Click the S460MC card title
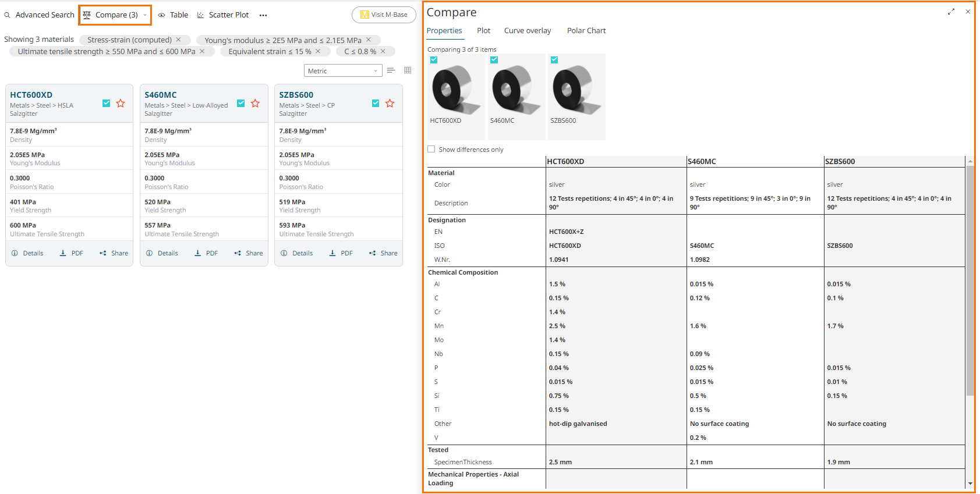The width and height of the screenshot is (980, 494). [x=161, y=95]
